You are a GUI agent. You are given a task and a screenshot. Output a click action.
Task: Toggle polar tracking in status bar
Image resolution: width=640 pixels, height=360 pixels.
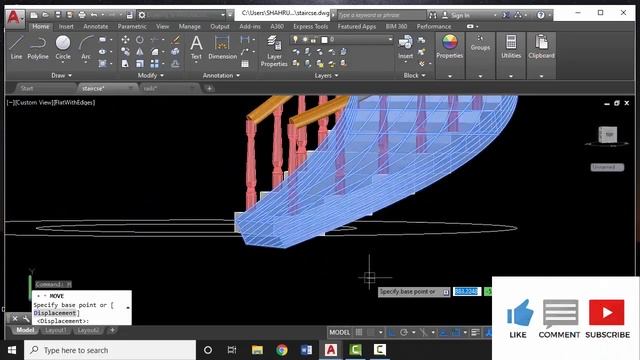click(x=404, y=332)
